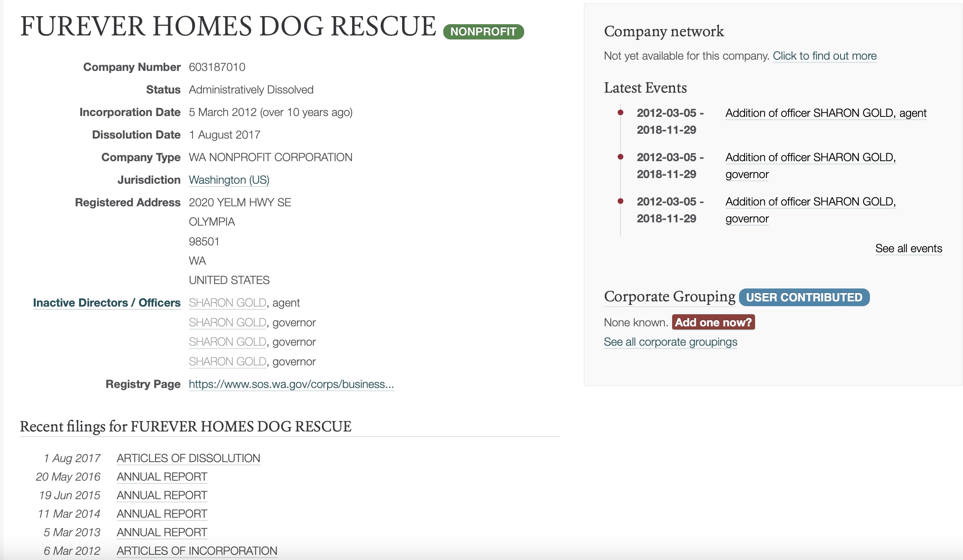963x560 pixels.
Task: Click the 'Administratively Dissolved' status text
Action: point(251,89)
